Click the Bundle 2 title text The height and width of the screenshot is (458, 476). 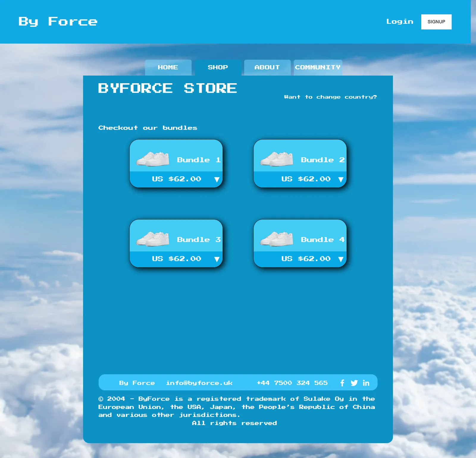coord(323,160)
